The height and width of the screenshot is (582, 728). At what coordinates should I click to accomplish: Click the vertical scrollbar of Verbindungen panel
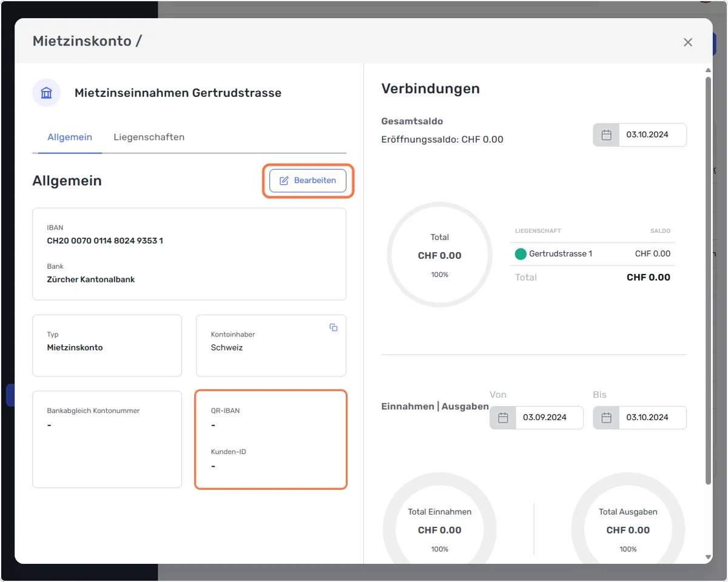click(708, 279)
